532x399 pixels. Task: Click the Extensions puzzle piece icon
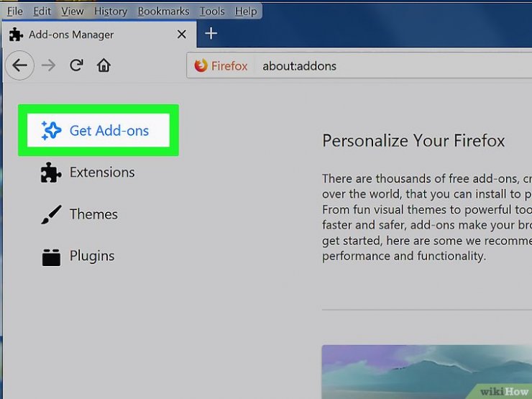(51, 173)
